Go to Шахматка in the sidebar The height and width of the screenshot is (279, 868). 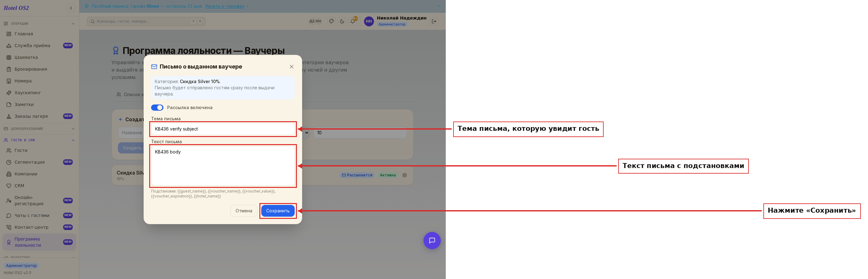pyautogui.click(x=39, y=57)
